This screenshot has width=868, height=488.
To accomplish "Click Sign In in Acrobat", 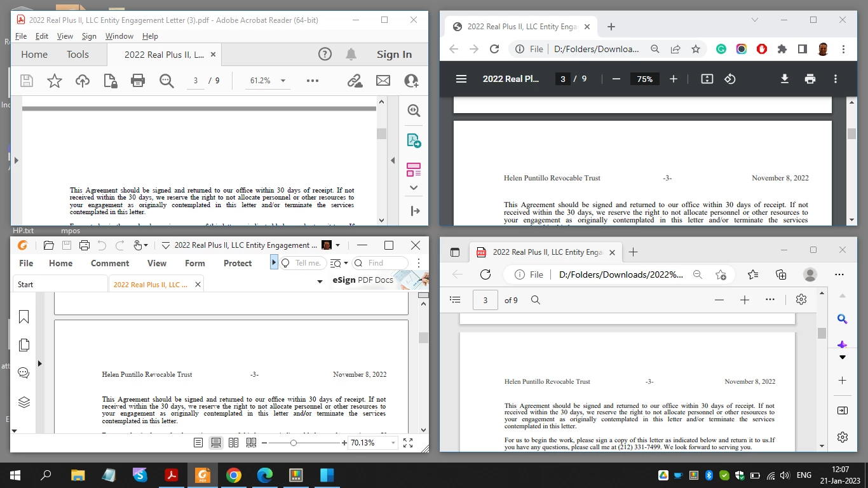I will coord(394,55).
